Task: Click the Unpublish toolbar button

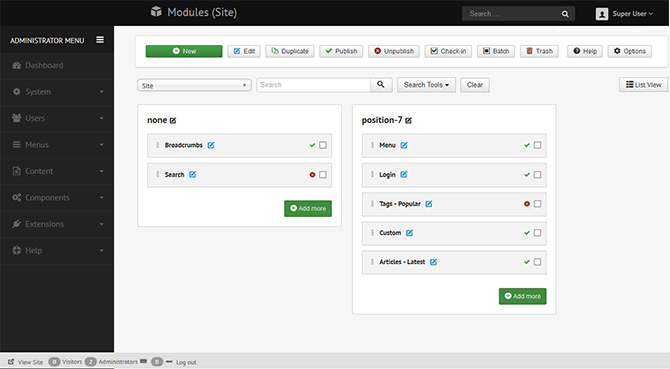Action: 394,51
